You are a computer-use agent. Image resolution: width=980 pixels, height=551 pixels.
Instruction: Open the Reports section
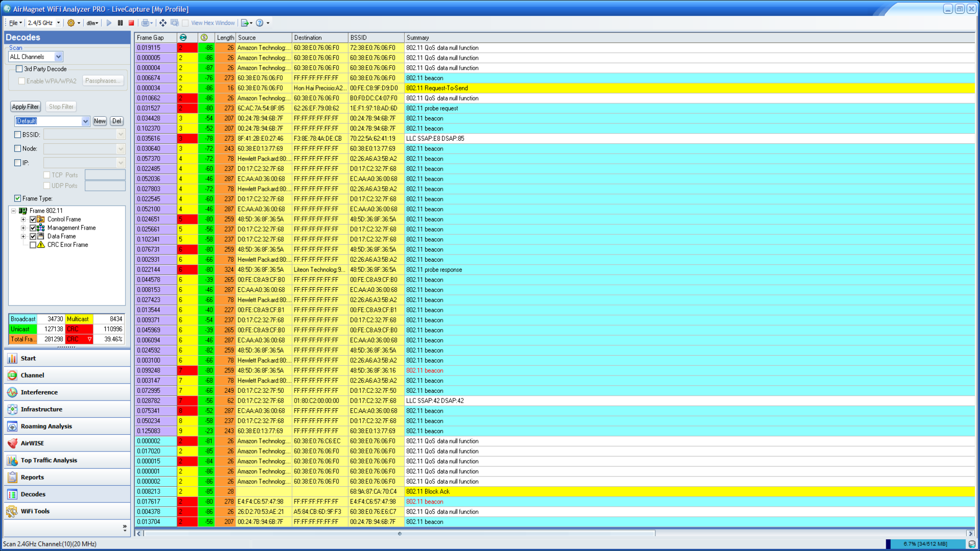[33, 477]
